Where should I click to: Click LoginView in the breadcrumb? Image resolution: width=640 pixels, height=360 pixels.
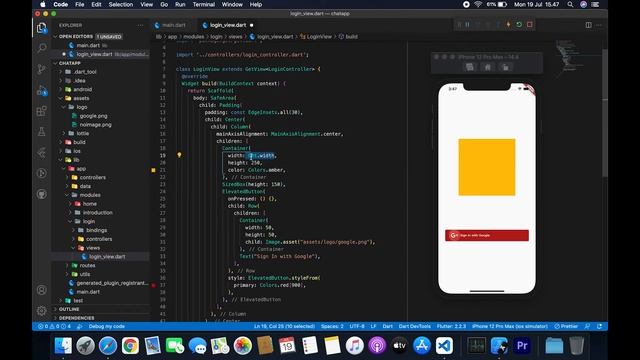click(x=319, y=36)
